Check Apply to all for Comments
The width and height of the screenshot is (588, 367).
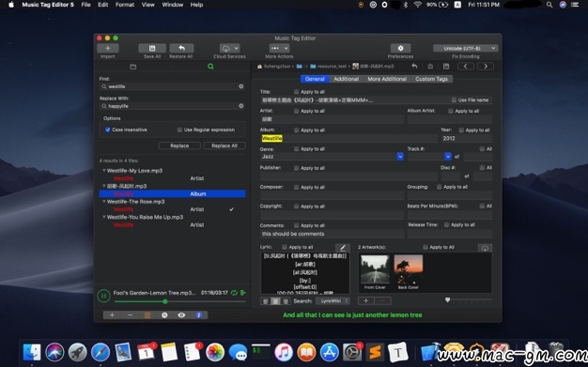coord(296,225)
